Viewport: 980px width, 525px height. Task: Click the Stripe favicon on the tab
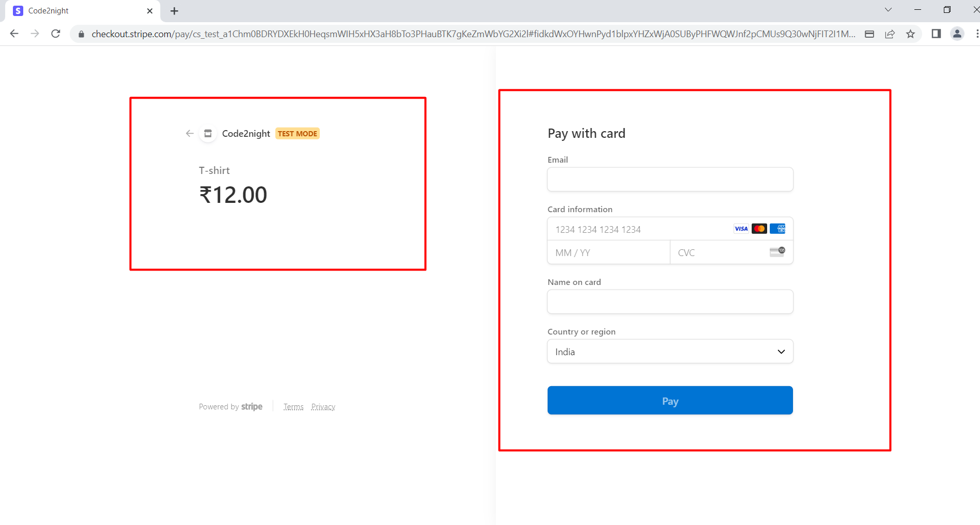18,11
